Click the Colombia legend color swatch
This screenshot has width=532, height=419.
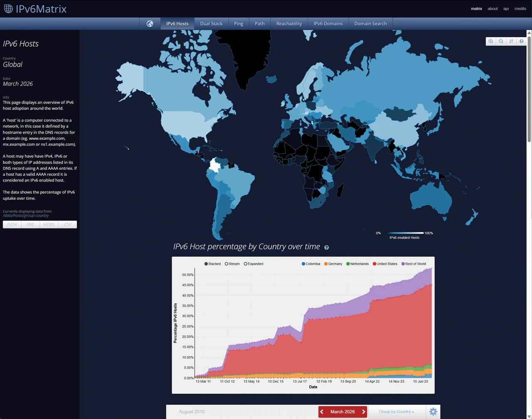coord(303,264)
